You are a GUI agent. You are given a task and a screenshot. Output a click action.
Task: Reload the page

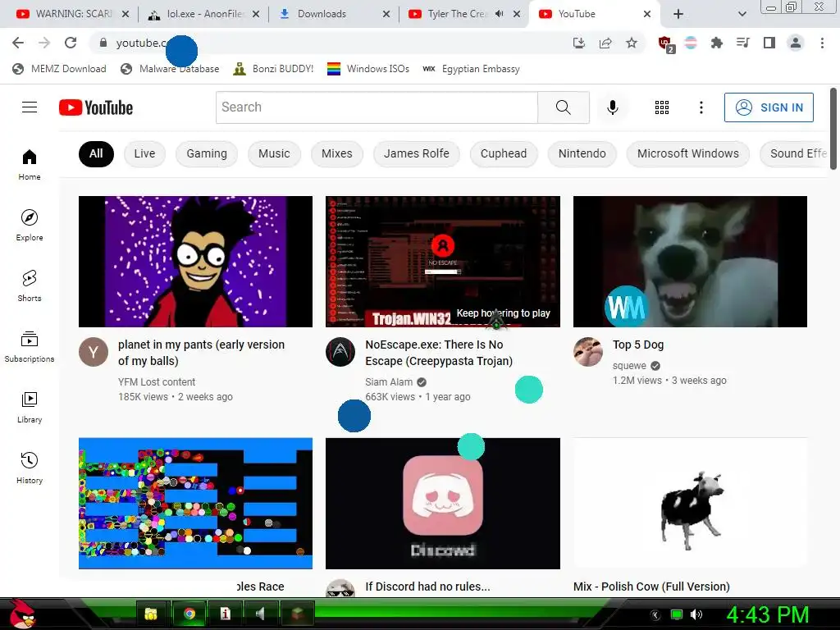click(71, 43)
